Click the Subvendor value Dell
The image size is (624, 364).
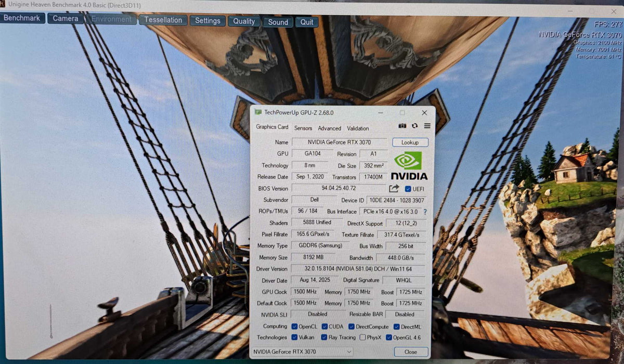pyautogui.click(x=314, y=200)
